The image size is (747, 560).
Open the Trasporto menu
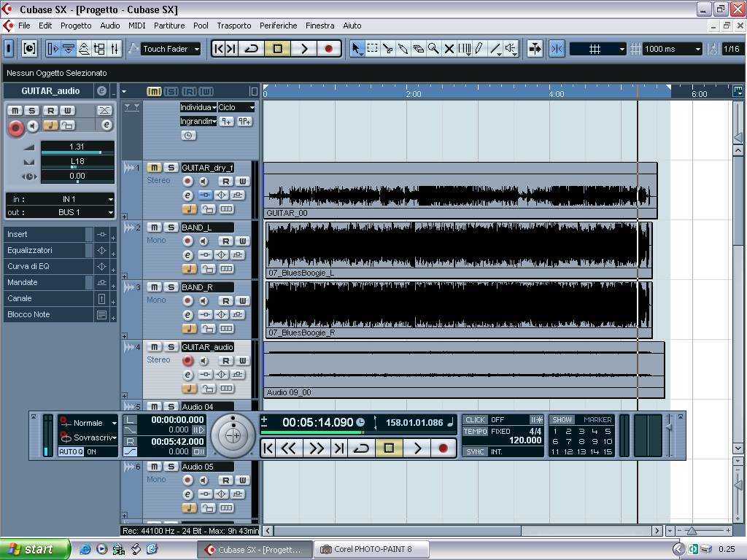click(x=233, y=26)
